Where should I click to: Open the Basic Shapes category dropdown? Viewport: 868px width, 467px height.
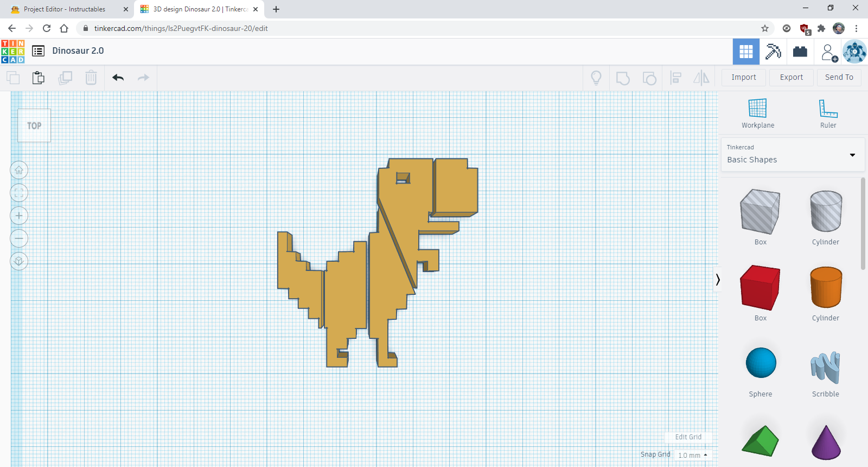click(793, 155)
